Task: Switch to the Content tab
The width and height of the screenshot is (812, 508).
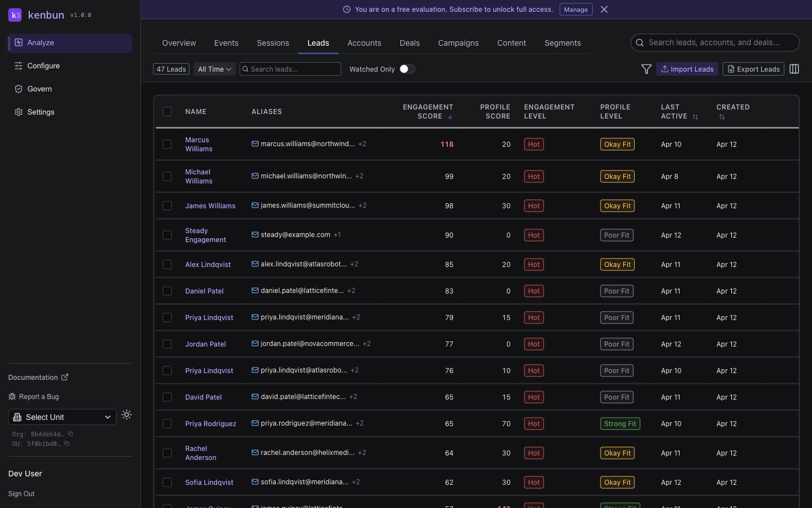Action: tap(511, 43)
